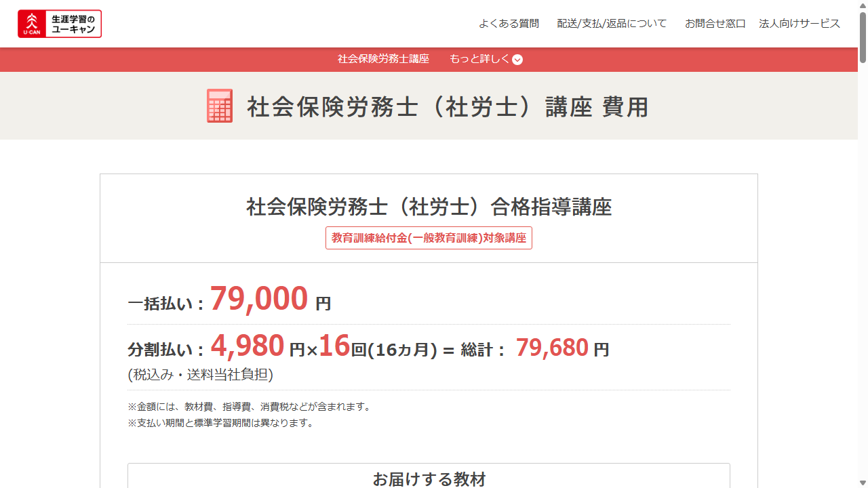The image size is (868, 488).
Task: Click the 社会保険労務士（社労士）合格指導講座 heading
Action: (x=429, y=207)
